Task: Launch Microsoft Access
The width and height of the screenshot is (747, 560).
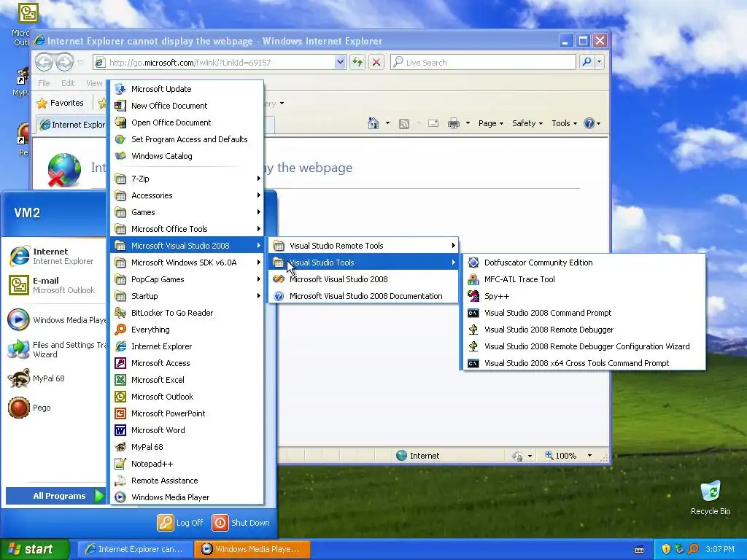Action: tap(187, 363)
